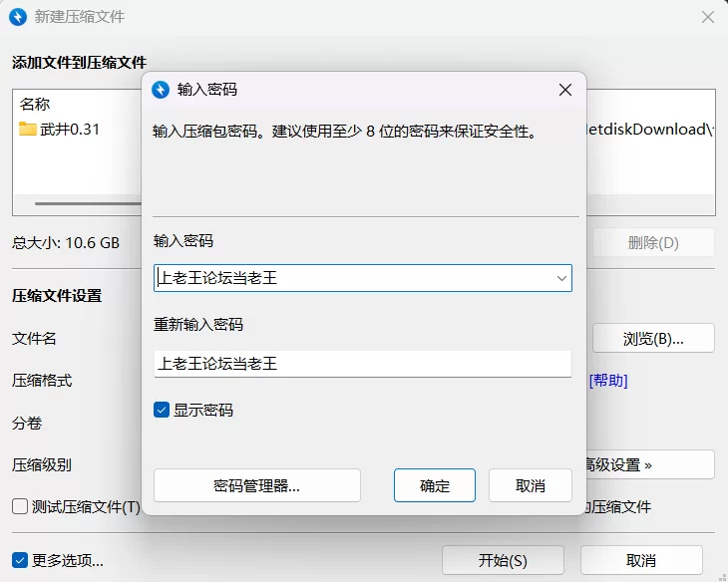Image resolution: width=728 pixels, height=582 pixels.
Task: Open 高级设置 » in the background window
Action: [x=650, y=464]
